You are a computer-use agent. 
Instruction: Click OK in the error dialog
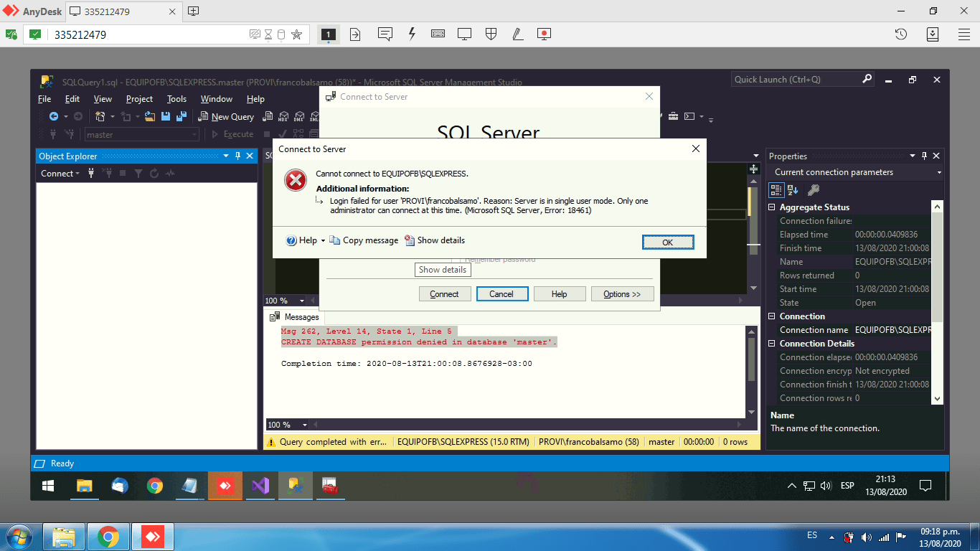668,242
